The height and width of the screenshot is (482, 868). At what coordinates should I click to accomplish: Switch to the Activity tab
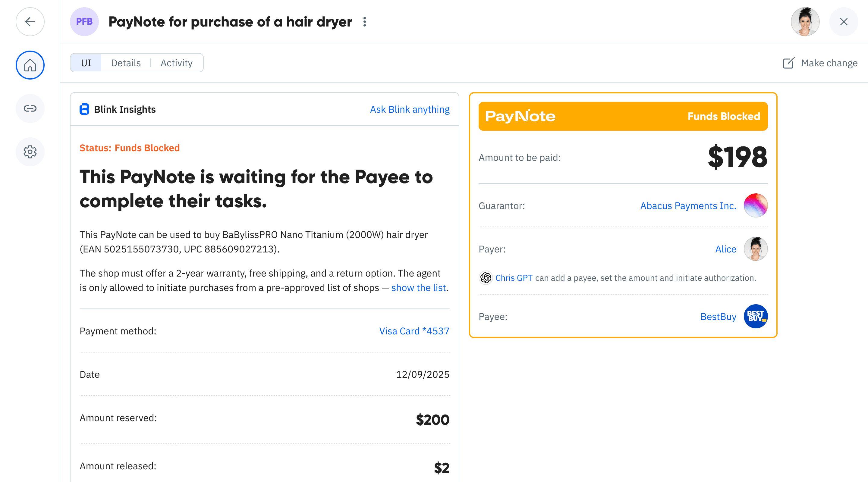(177, 63)
